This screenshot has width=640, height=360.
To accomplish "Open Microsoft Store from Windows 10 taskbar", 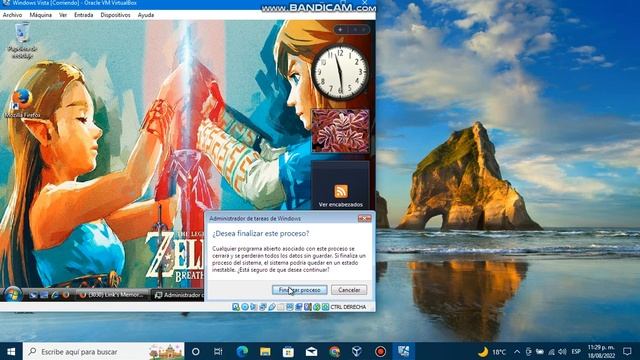I will (288, 351).
